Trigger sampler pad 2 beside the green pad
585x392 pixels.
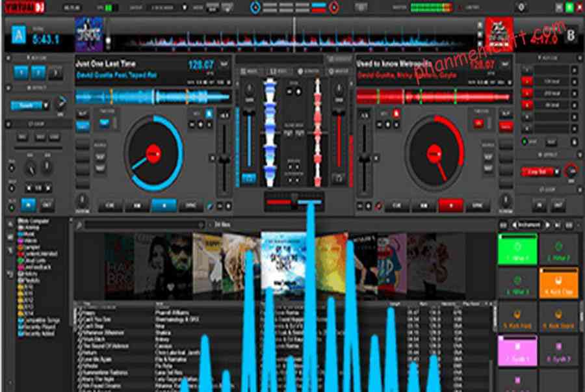click(558, 250)
